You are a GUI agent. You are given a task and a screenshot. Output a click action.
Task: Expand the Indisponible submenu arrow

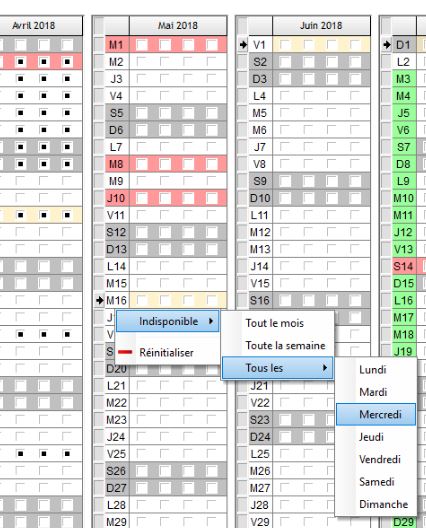click(211, 321)
